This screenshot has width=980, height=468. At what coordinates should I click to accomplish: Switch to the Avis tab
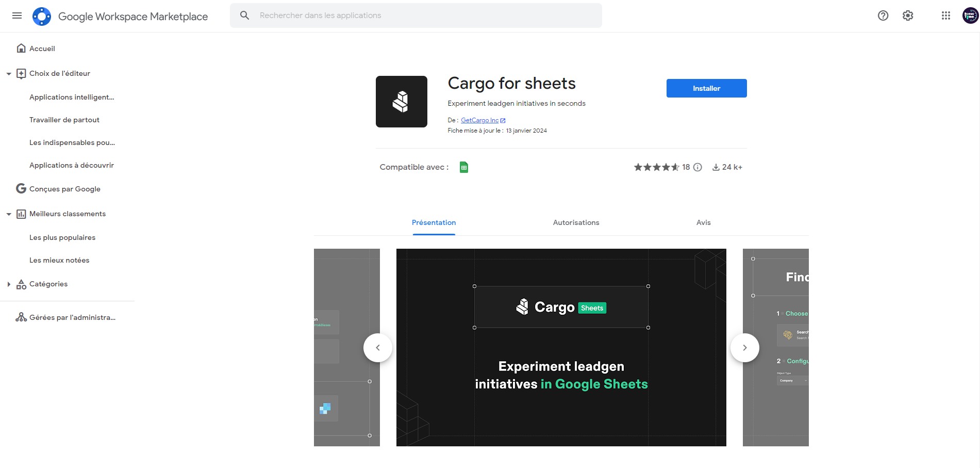tap(703, 222)
